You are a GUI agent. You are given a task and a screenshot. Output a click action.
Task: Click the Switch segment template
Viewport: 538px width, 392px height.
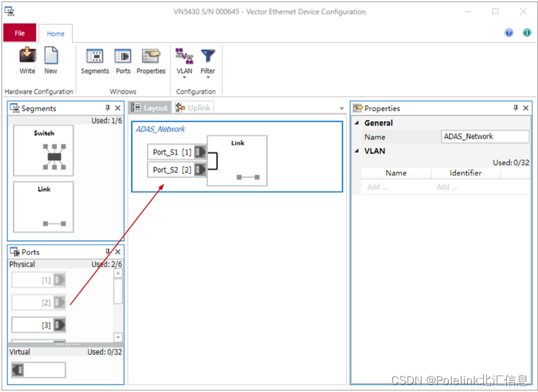click(44, 151)
